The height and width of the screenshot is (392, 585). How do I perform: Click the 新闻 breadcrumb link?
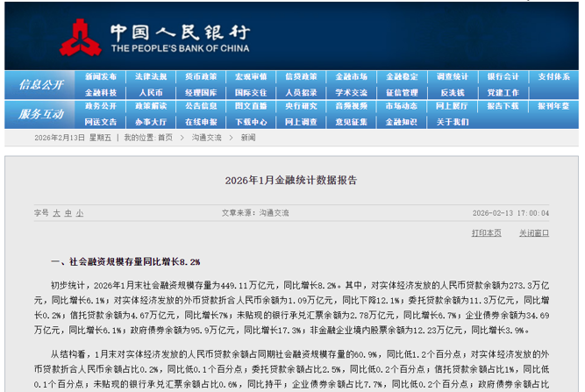coord(248,138)
